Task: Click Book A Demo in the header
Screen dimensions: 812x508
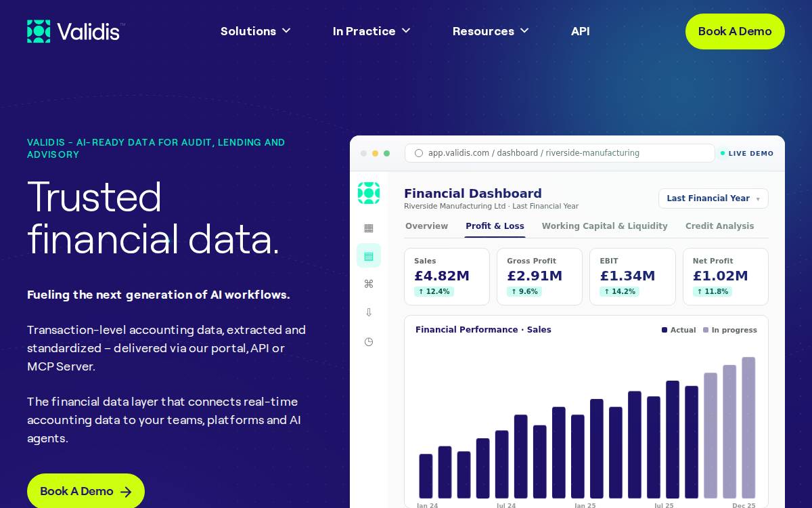Action: click(735, 31)
